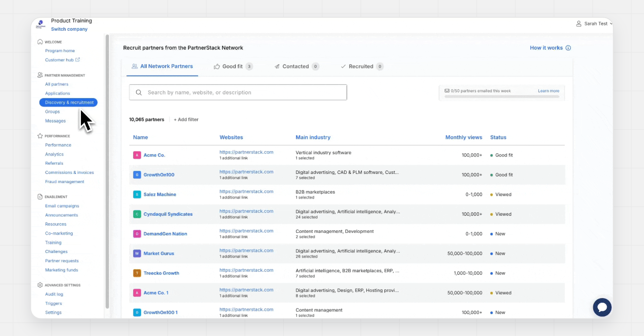Open Market Gurus partnerstack.com website link
The image size is (644, 336).
[x=246, y=250]
